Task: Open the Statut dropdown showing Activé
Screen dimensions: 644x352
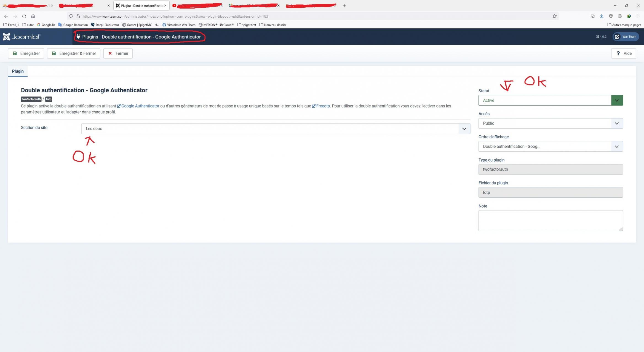Action: click(551, 100)
